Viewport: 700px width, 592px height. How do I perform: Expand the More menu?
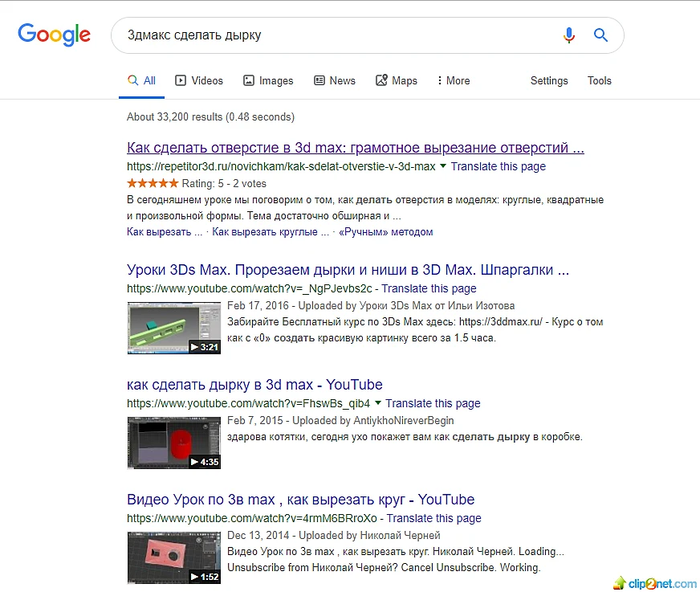(x=453, y=80)
